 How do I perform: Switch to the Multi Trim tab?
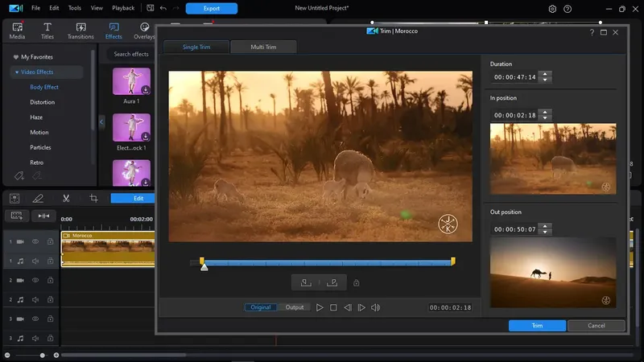262,47
